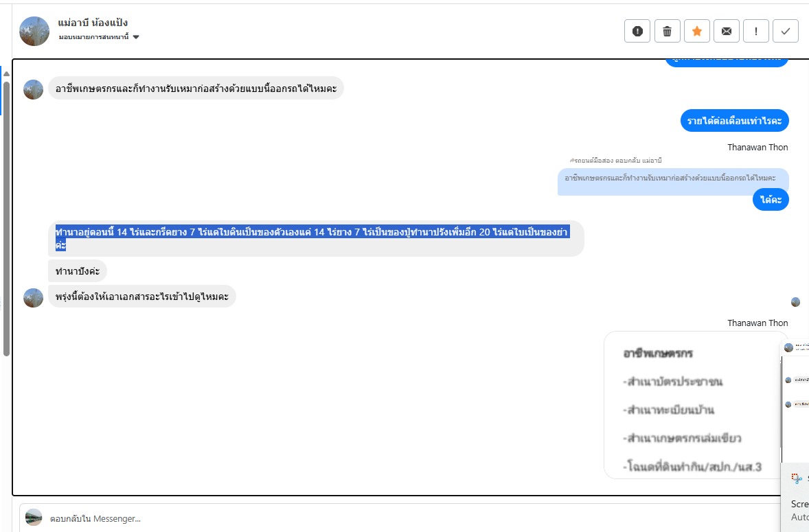Mark conversation done with the checkmark icon
Viewport: 809px width, 532px height.
785,32
